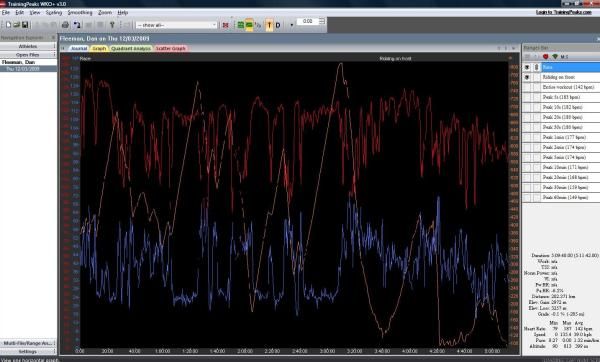Create a new file via toolbar icon

click(8, 25)
